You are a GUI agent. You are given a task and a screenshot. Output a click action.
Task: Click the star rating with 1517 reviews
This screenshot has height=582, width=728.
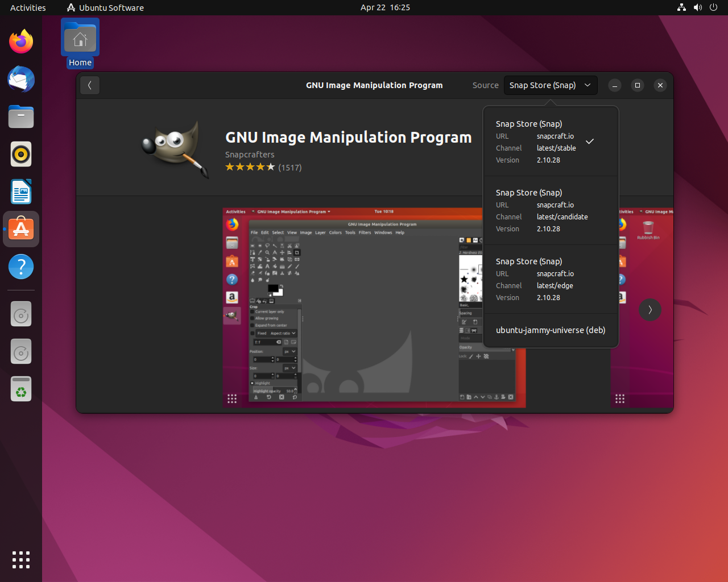pos(263,167)
